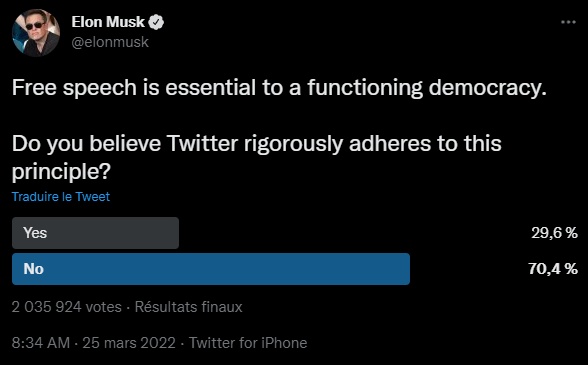Click the 25 mars 2022 date
This screenshot has height=365, width=588.
click(129, 343)
